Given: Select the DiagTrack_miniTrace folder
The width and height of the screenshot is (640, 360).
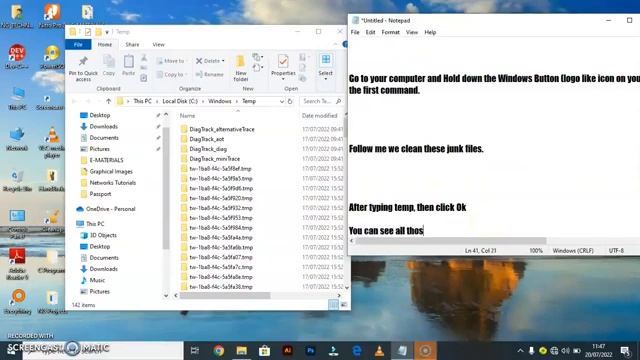Looking at the screenshot, I should [x=214, y=159].
